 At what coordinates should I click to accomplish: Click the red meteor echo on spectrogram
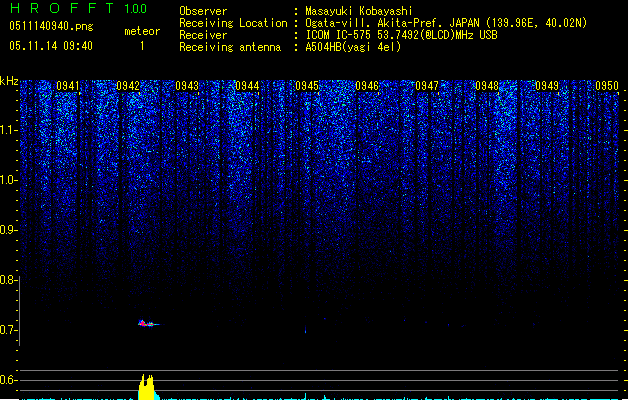(147, 323)
